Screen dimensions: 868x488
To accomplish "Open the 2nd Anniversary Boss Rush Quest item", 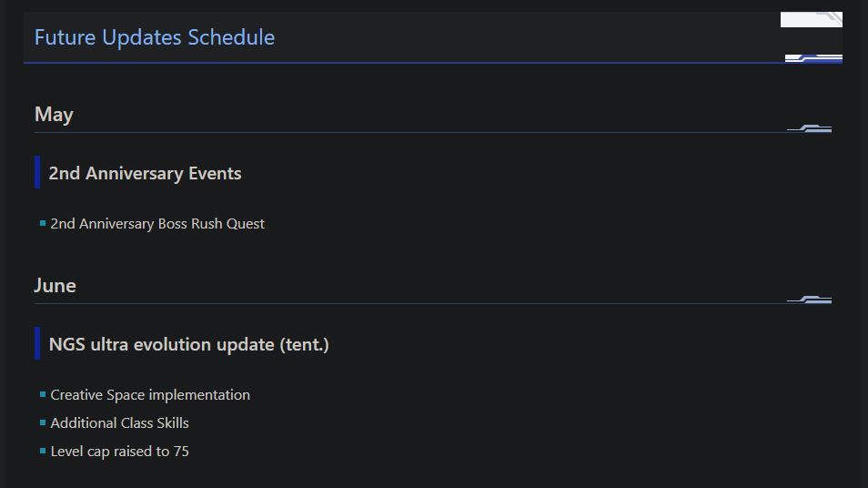I will tap(157, 224).
